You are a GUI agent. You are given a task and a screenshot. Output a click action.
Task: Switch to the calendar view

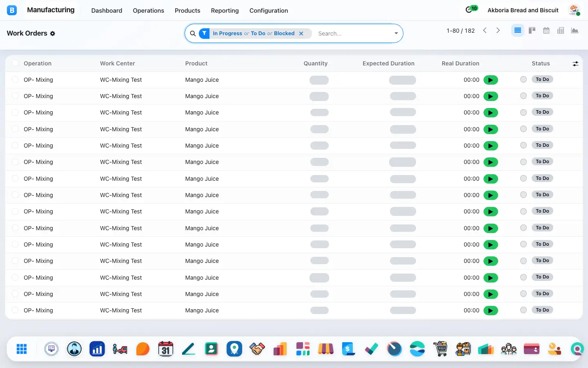coord(546,30)
